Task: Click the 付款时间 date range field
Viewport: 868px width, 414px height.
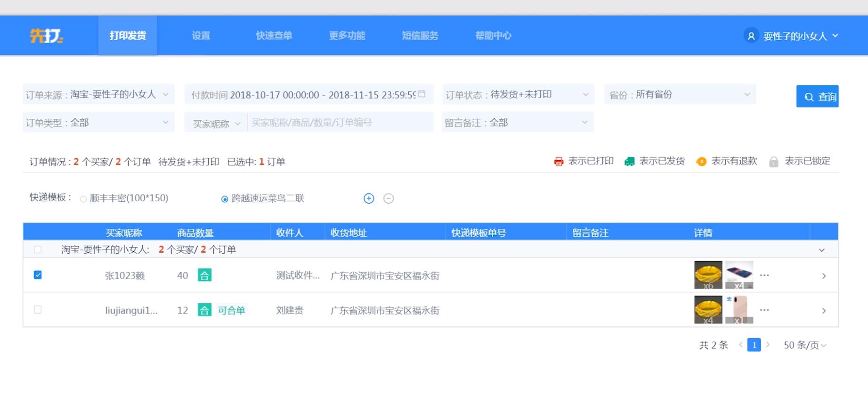Action: pos(309,94)
